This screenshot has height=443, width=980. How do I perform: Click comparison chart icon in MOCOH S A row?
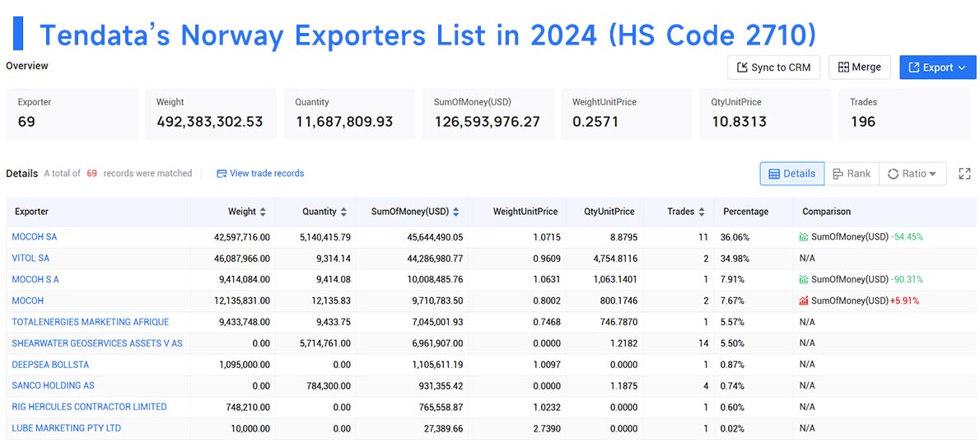804,279
